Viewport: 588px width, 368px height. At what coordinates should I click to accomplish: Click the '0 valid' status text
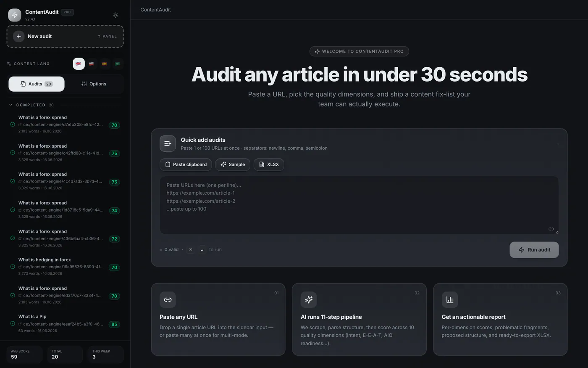click(x=171, y=250)
